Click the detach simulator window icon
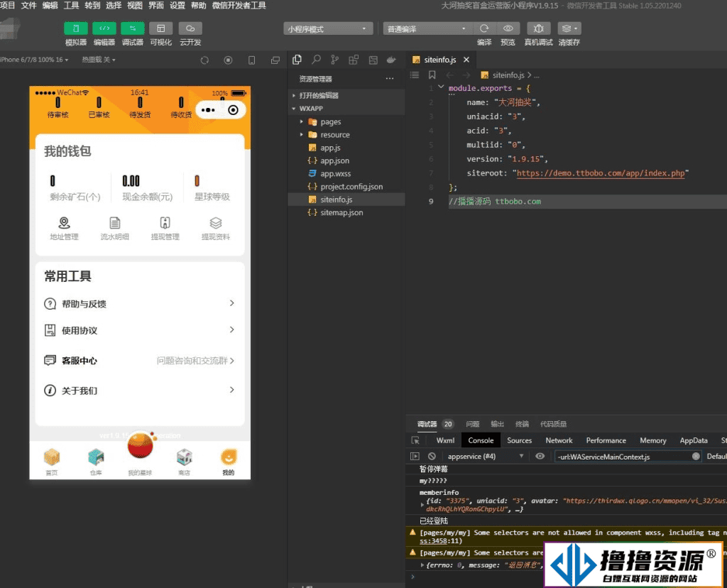Screen dimensions: 727x588 (x=275, y=60)
